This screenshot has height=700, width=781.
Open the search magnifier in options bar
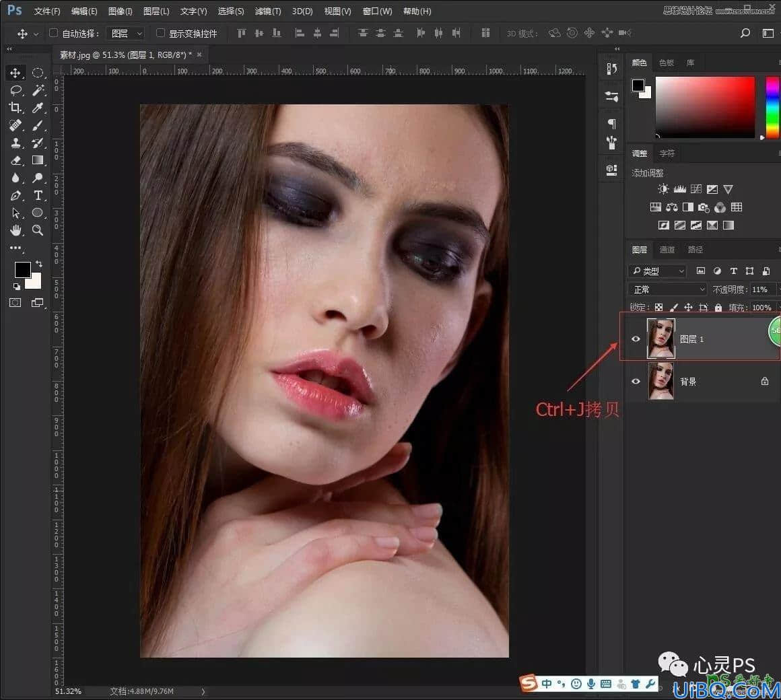745,33
